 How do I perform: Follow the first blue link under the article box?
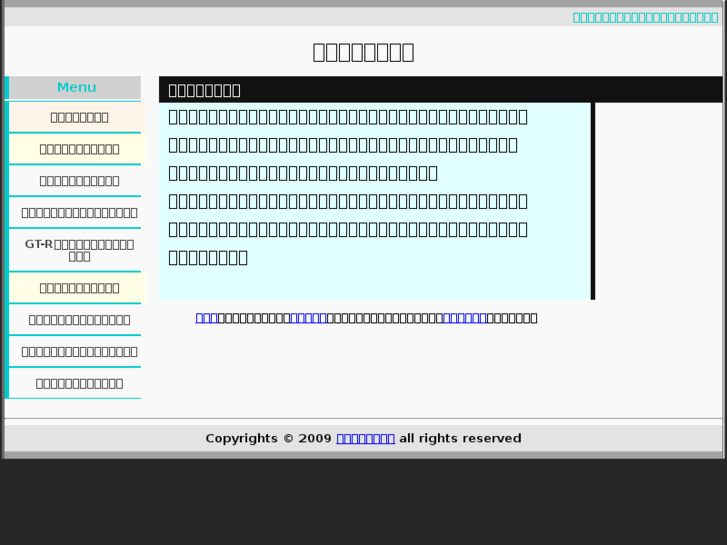tap(206, 318)
